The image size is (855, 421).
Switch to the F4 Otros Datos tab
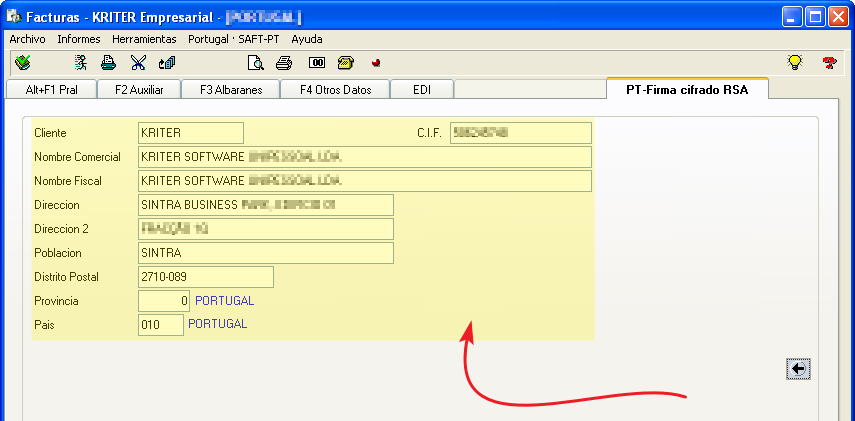335,90
